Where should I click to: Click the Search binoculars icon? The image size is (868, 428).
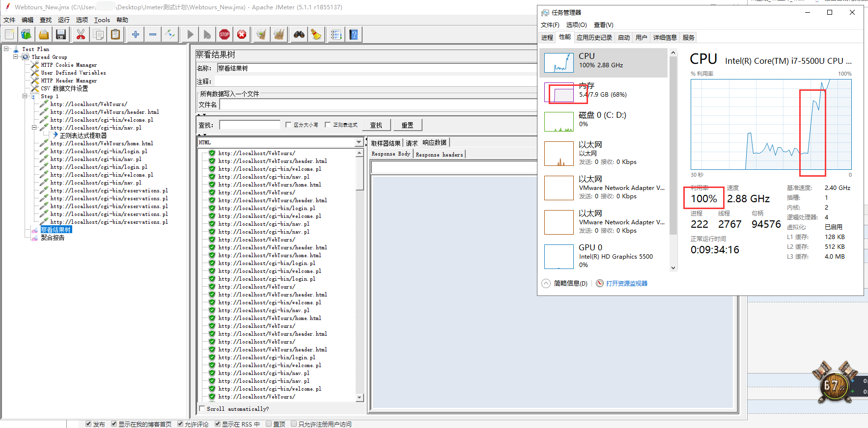tap(299, 34)
